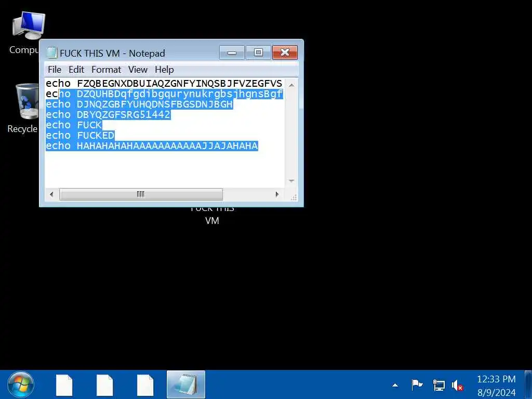The image size is (532, 399).
Task: Click horizontal scrollbar right arrow
Action: tap(277, 194)
